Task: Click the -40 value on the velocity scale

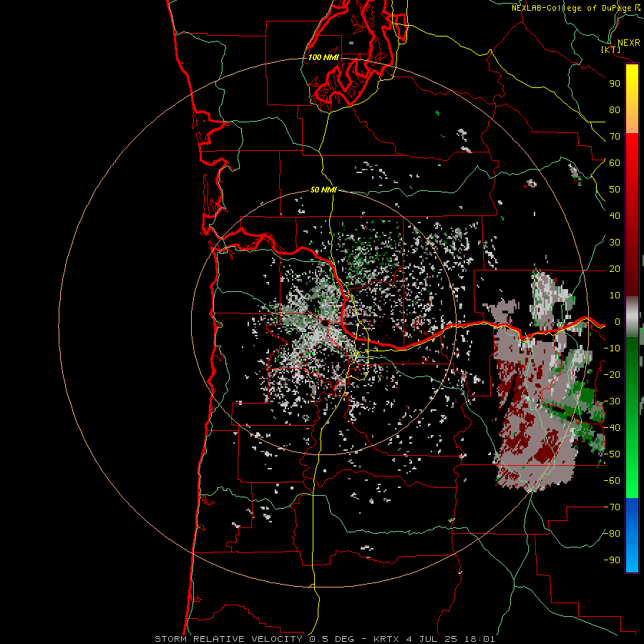Action: (x=612, y=428)
